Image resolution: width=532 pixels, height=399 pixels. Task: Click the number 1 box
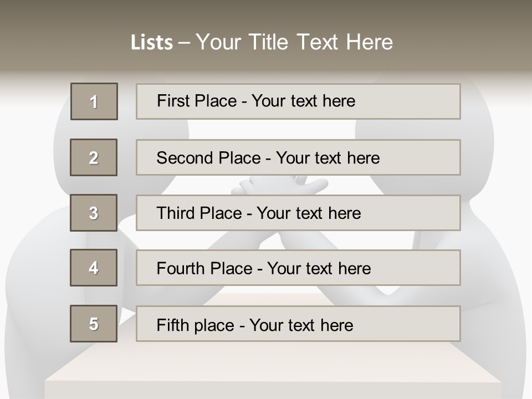[94, 101]
